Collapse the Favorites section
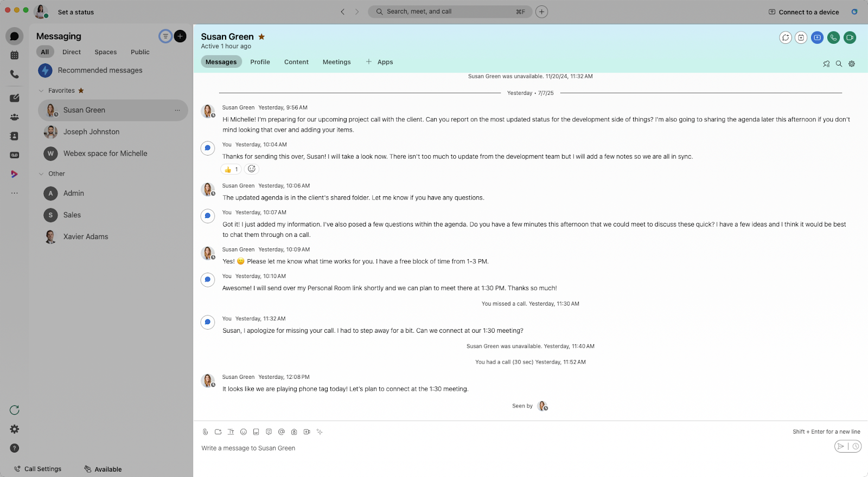This screenshot has width=868, height=477. (41, 91)
